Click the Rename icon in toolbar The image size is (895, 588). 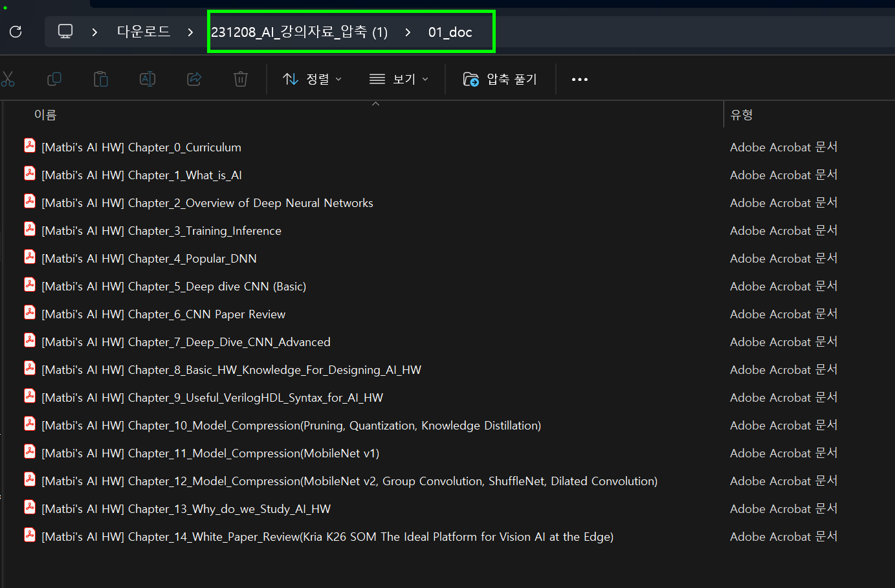[148, 79]
